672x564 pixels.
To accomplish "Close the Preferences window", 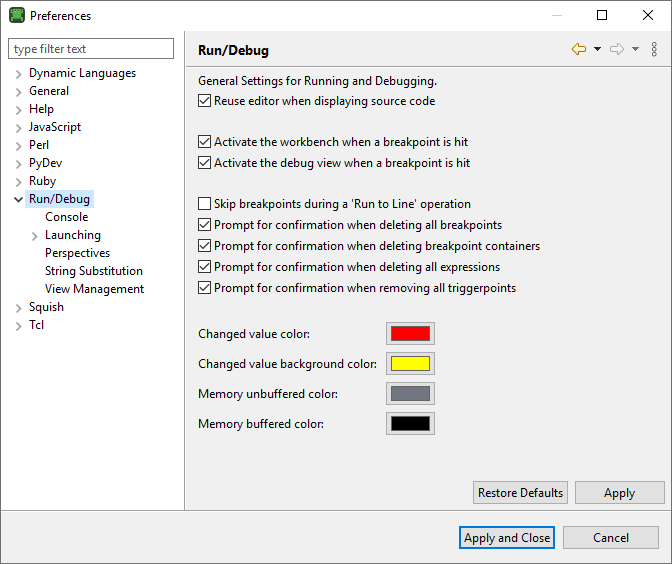I will coord(648,15).
